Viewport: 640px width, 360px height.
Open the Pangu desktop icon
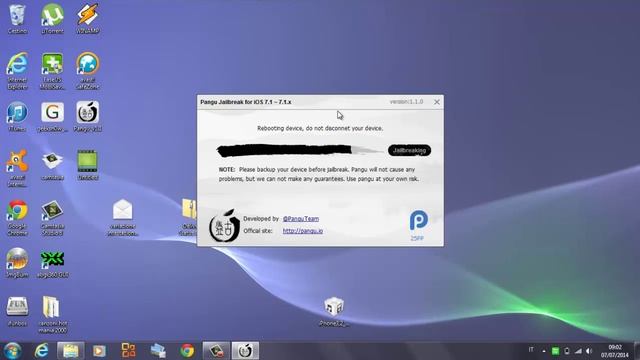[87, 117]
